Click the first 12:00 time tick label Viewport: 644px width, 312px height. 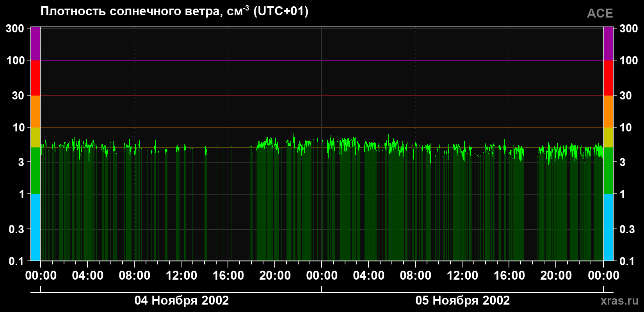(181, 276)
